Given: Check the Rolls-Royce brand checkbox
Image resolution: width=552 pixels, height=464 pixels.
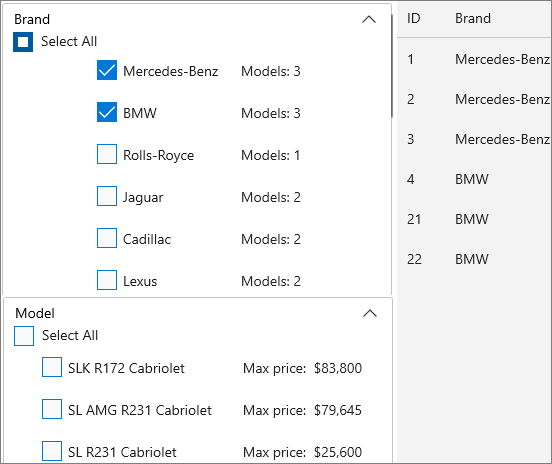Looking at the screenshot, I should (107, 154).
